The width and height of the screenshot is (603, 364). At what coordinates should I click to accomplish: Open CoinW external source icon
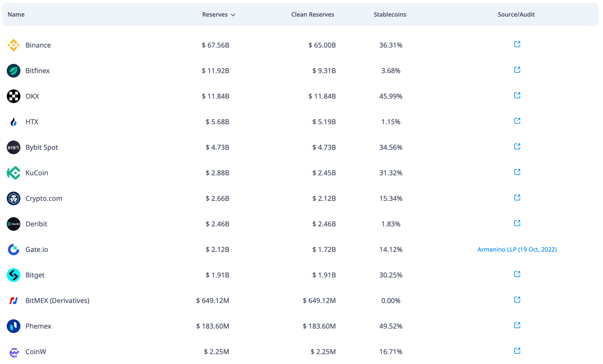click(x=517, y=351)
